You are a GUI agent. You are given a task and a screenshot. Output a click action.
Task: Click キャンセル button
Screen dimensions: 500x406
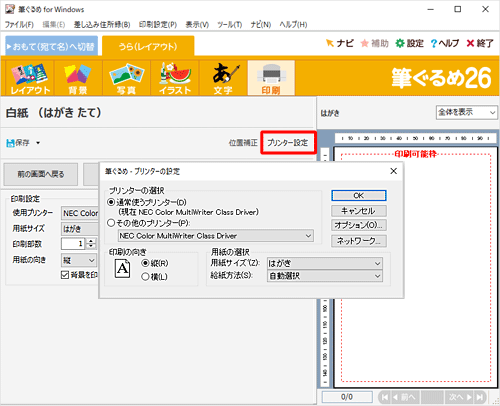pos(359,211)
